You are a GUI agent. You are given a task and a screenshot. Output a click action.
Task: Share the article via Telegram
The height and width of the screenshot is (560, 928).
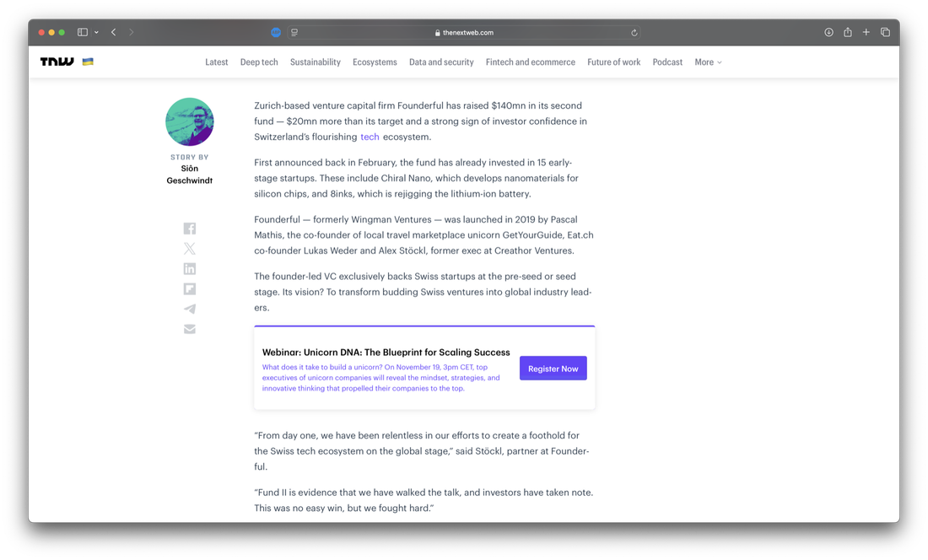(x=189, y=309)
